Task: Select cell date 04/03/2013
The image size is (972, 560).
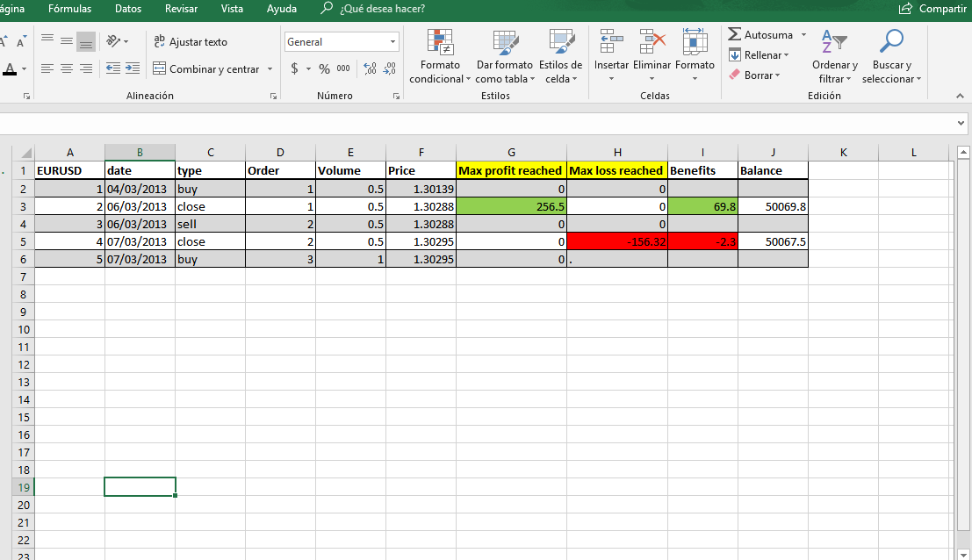Action: [x=140, y=189]
